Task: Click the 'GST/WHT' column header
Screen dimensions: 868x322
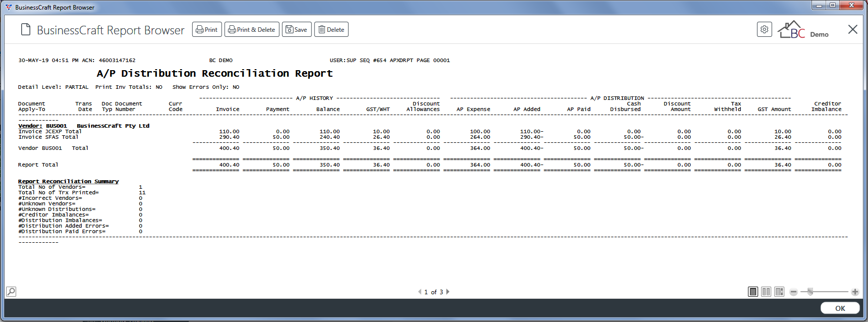Action: [x=378, y=109]
